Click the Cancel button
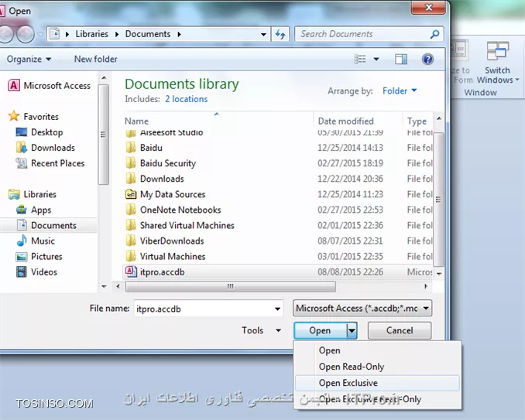The image size is (525, 420). pos(400,330)
